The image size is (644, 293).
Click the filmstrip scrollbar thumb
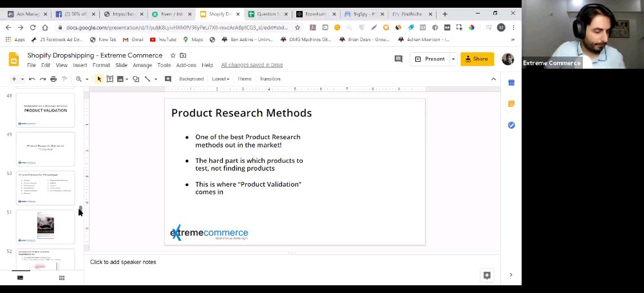(80, 211)
